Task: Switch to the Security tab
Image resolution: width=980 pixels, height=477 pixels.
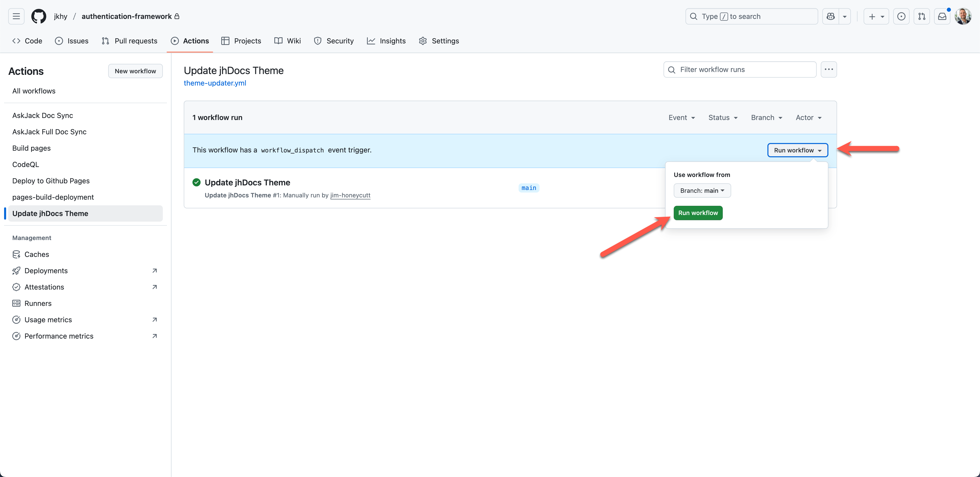Action: click(334, 41)
